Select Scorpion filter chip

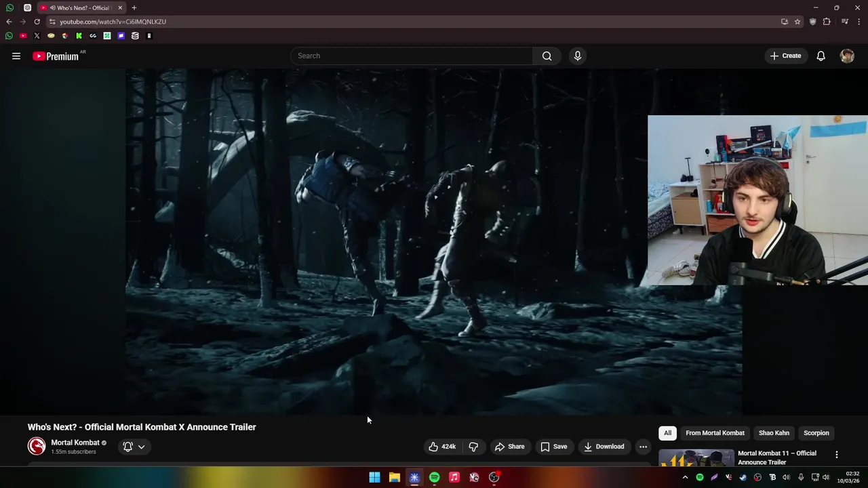pos(816,433)
